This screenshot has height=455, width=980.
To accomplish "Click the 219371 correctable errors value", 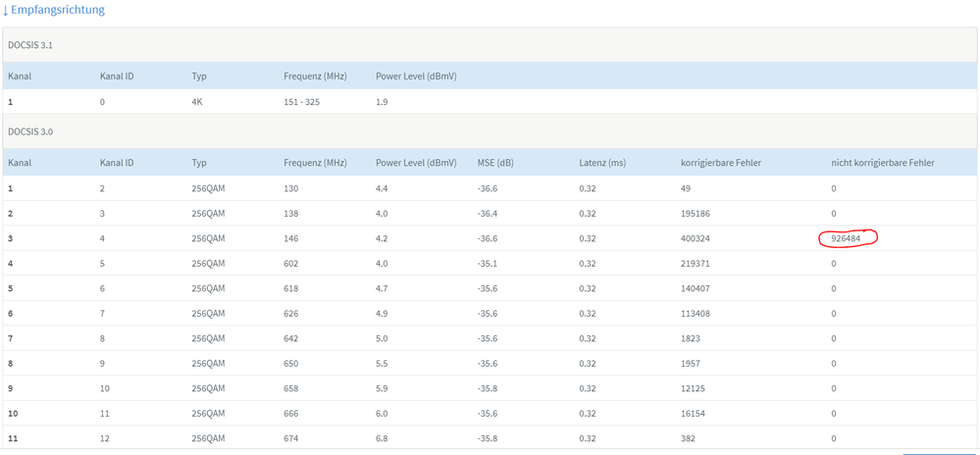I will (x=696, y=263).
